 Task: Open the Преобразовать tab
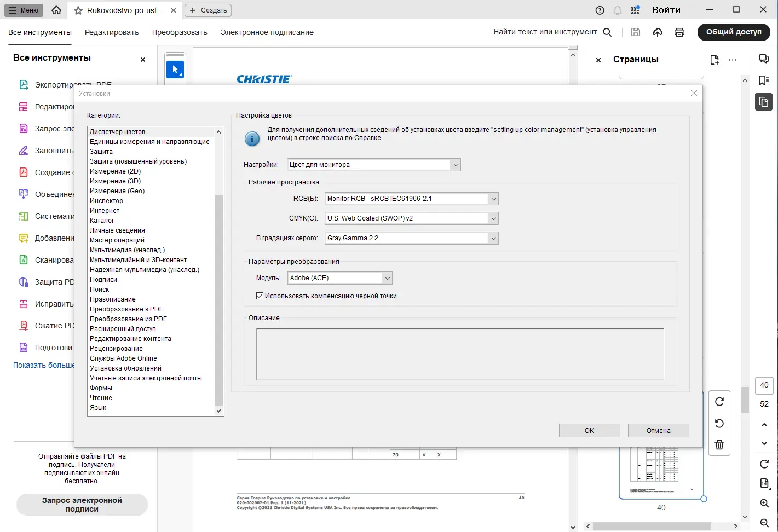[180, 32]
